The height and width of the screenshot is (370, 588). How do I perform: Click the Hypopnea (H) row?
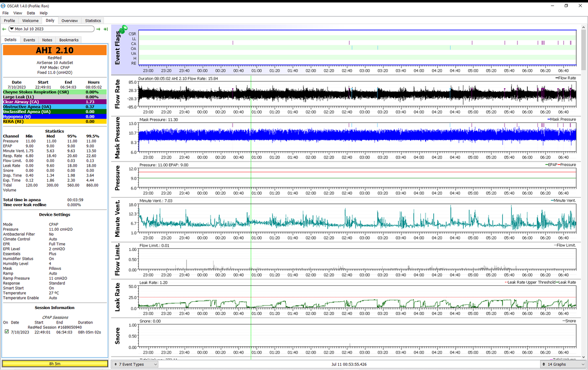click(x=55, y=116)
